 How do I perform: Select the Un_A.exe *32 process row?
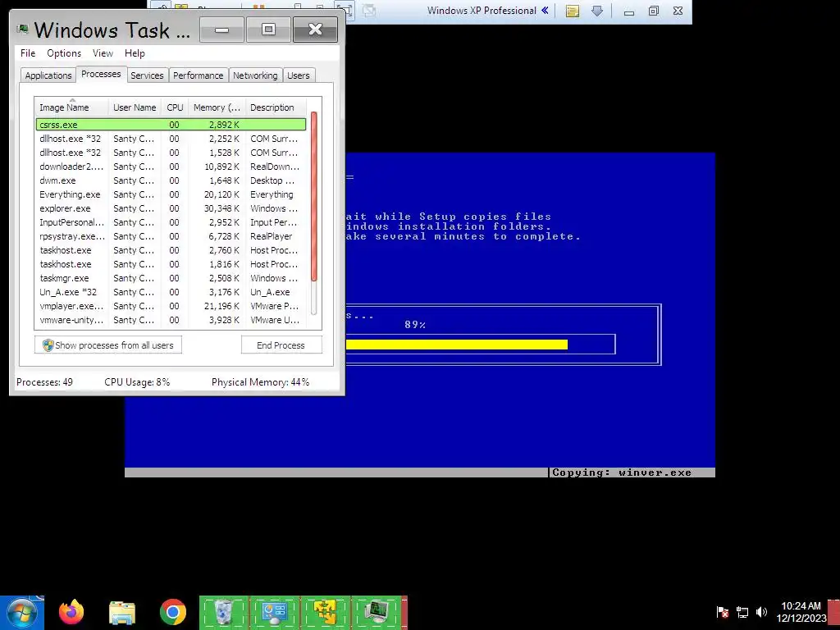coord(171,291)
